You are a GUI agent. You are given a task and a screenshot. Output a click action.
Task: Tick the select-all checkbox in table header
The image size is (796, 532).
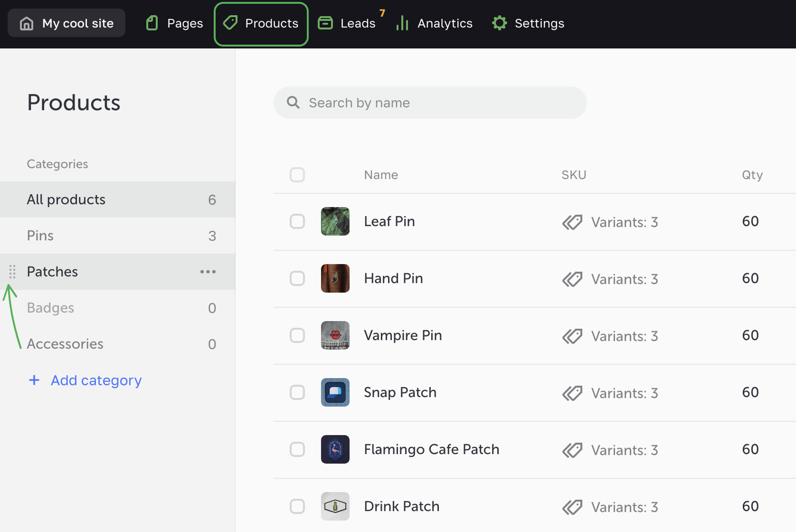click(x=297, y=175)
